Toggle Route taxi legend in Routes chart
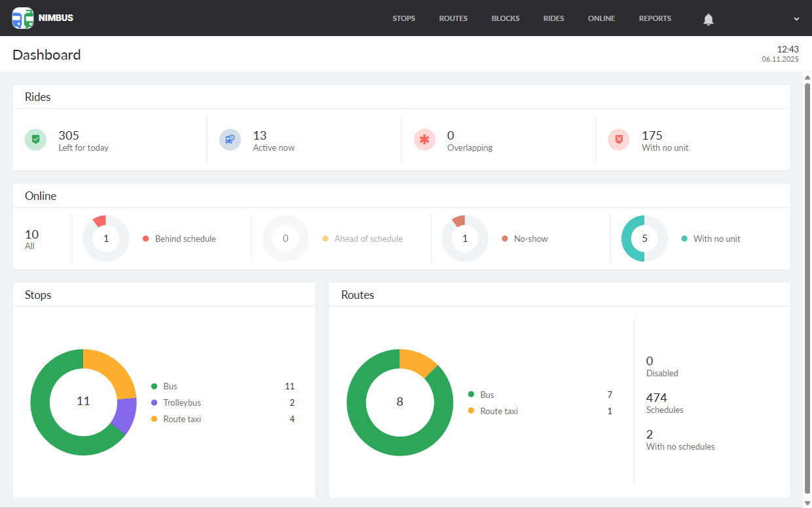Viewport: 812px width, 508px height. (498, 411)
